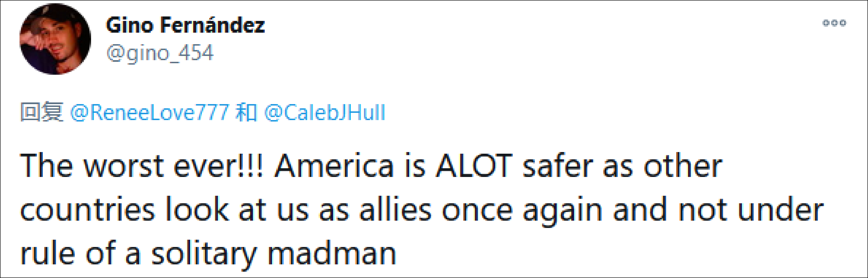Click the phrase "The worst ever!!!"

pos(141,166)
